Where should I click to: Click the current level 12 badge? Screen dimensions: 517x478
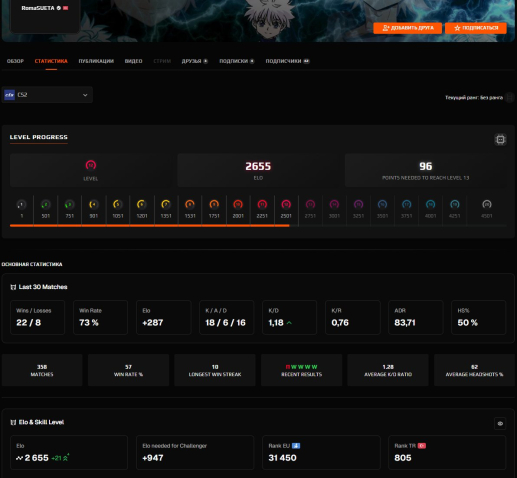point(91,165)
